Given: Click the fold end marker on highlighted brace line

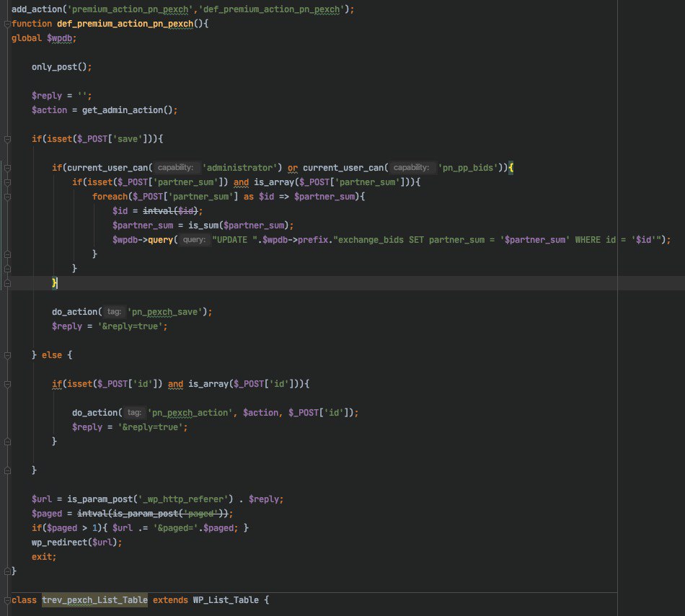Looking at the screenshot, I should [7, 283].
